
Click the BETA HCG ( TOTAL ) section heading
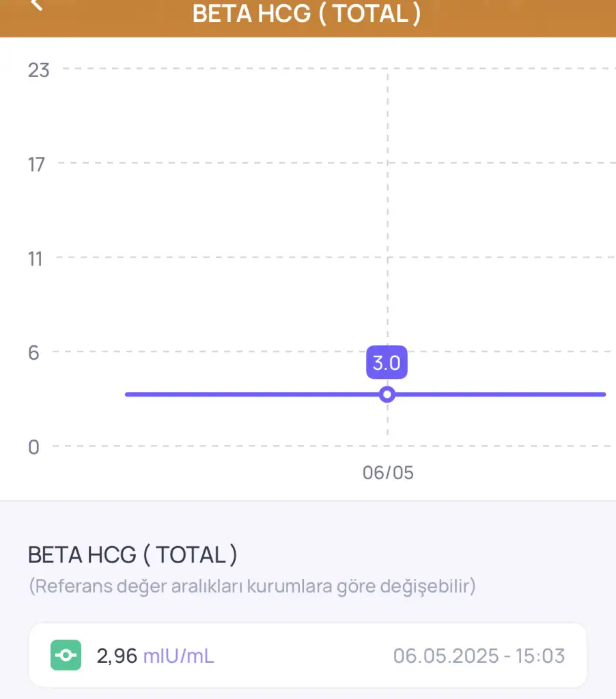click(x=132, y=555)
